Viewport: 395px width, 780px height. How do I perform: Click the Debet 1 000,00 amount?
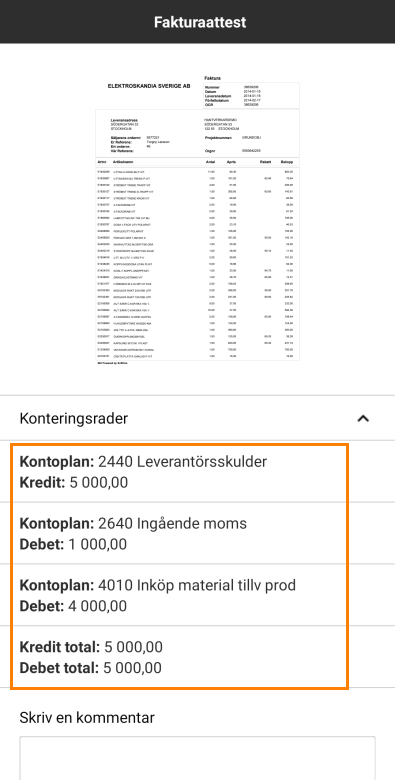[73, 545]
